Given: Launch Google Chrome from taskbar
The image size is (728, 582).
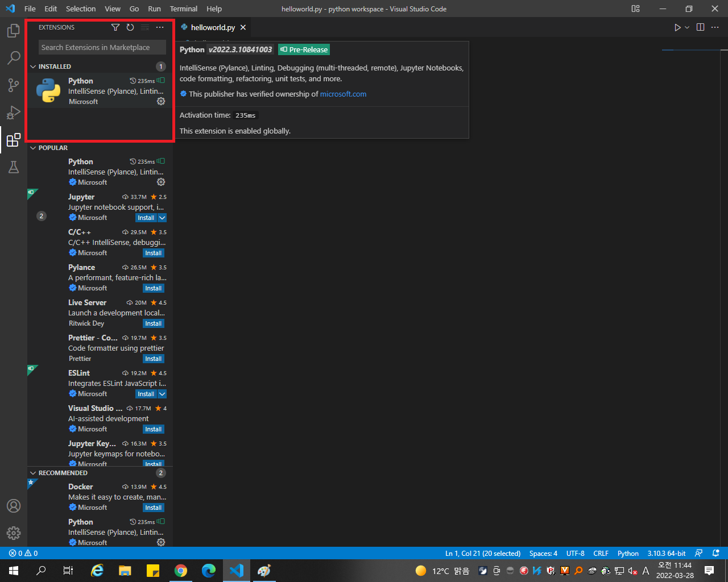Looking at the screenshot, I should tap(181, 571).
